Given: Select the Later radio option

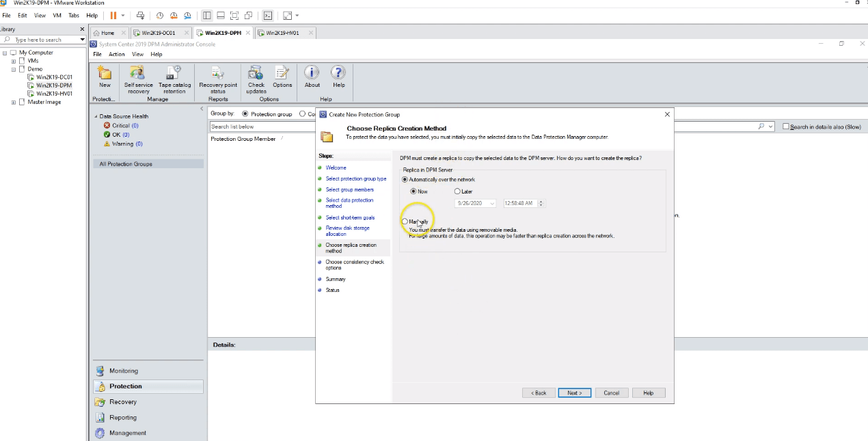Looking at the screenshot, I should 457,191.
